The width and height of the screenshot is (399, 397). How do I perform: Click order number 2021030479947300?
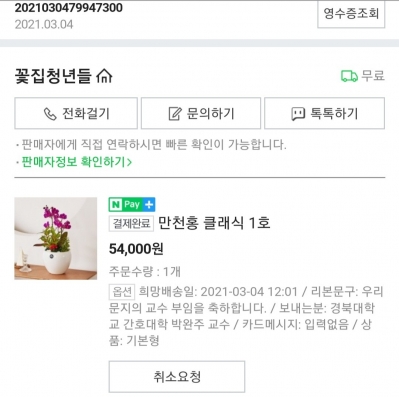pos(69,8)
